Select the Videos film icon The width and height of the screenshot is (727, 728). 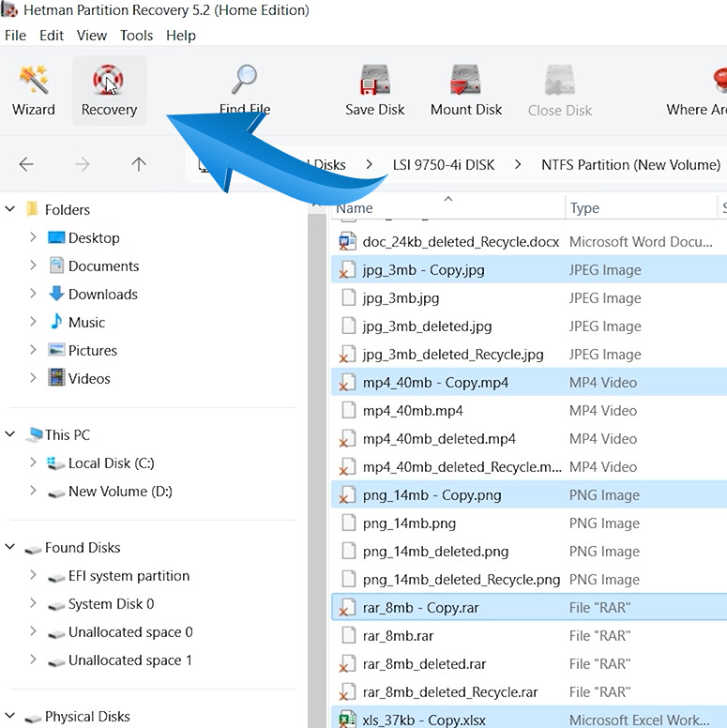coord(56,378)
